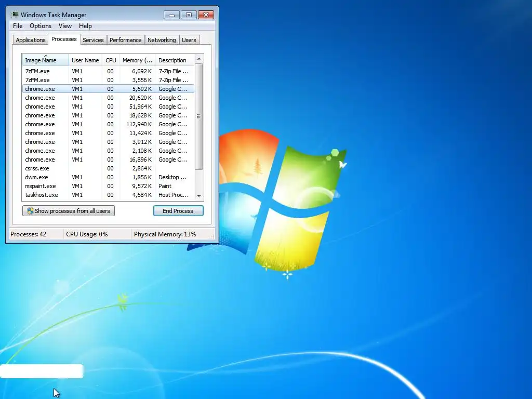Image resolution: width=532 pixels, height=399 pixels.
Task: Click the Paint description cell
Action: [165, 186]
